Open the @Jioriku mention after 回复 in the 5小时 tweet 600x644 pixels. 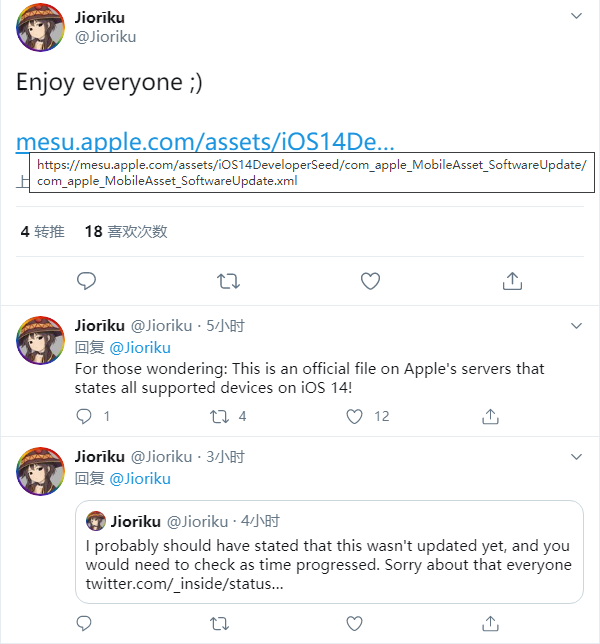click(x=140, y=347)
